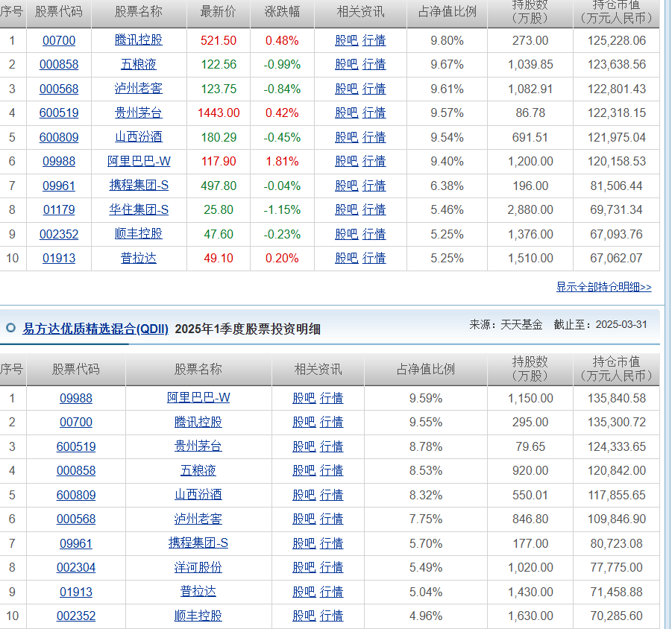This screenshot has height=629, width=672.
Task: Open 行情 for 洋河股份
Action: (331, 568)
